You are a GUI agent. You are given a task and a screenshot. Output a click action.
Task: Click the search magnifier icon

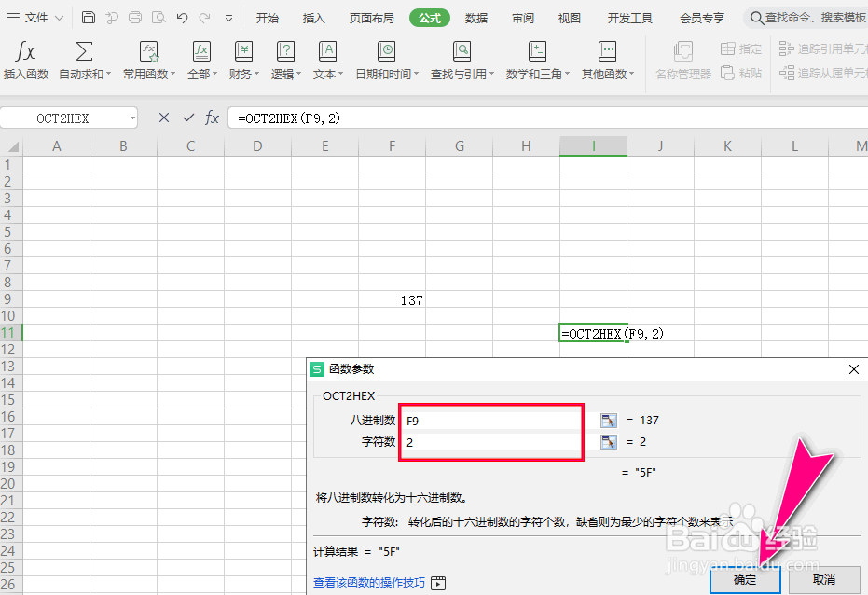pos(756,19)
